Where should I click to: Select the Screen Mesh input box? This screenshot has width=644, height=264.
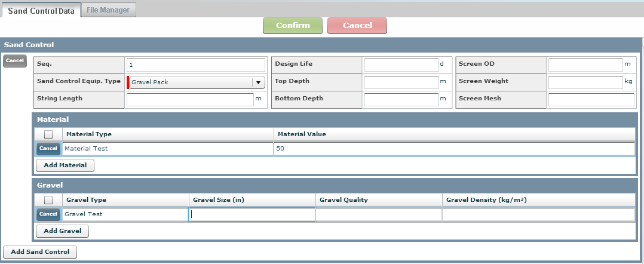(x=590, y=99)
